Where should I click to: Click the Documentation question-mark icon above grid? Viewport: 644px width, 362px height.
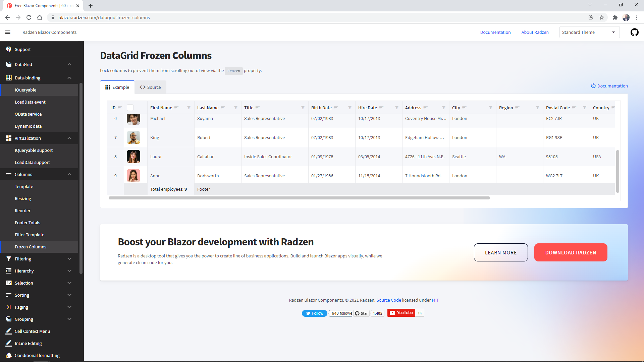(593, 86)
